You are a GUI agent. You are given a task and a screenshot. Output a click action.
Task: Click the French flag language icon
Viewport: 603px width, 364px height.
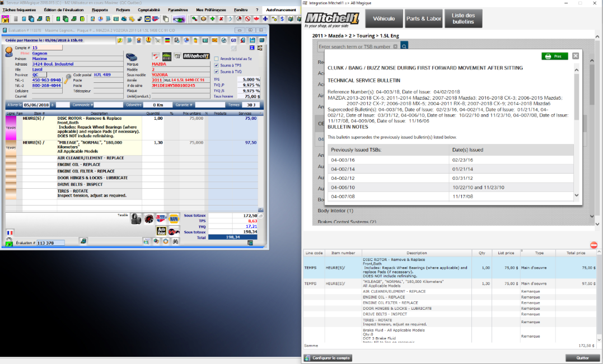click(x=10, y=232)
